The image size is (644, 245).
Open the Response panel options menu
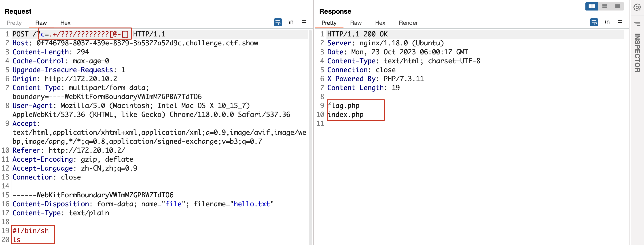(x=620, y=23)
